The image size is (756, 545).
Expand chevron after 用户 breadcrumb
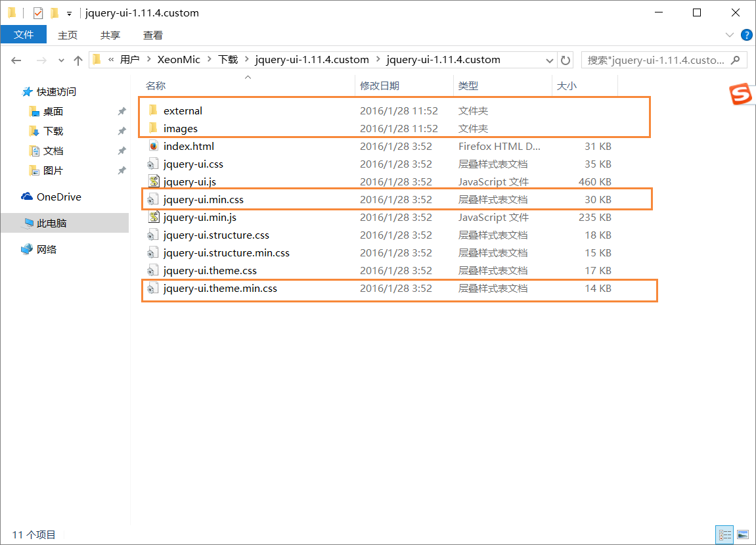(148, 59)
